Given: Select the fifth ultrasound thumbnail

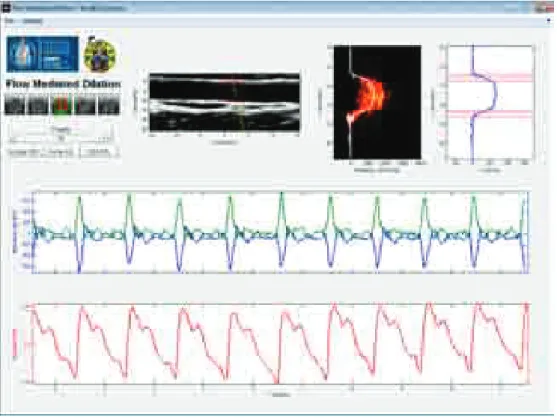Looking at the screenshot, I should 109,105.
